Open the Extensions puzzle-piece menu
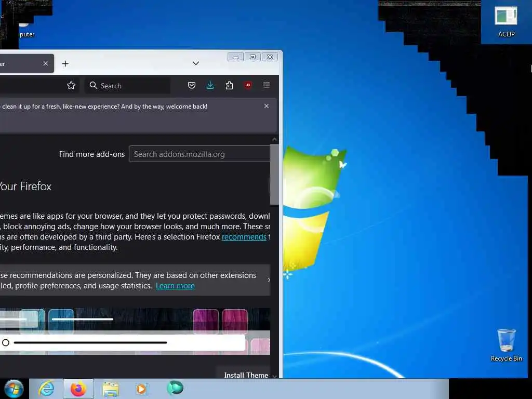The width and height of the screenshot is (532, 399). [x=229, y=85]
